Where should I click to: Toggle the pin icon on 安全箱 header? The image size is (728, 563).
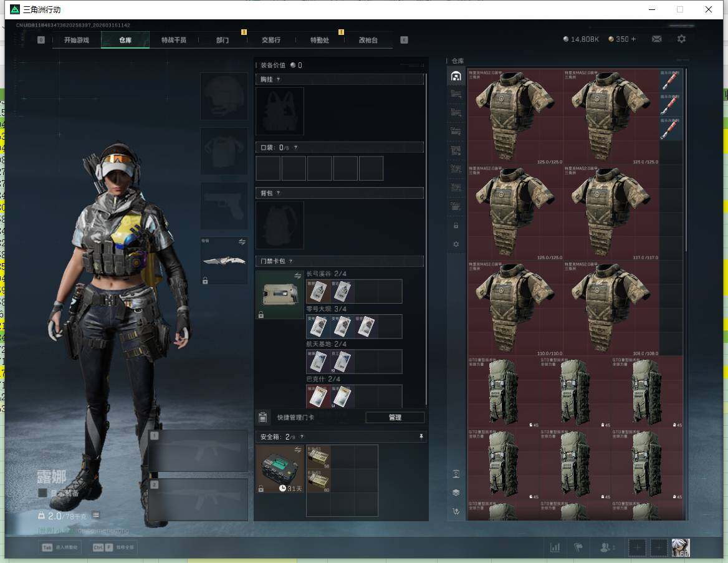tap(421, 436)
